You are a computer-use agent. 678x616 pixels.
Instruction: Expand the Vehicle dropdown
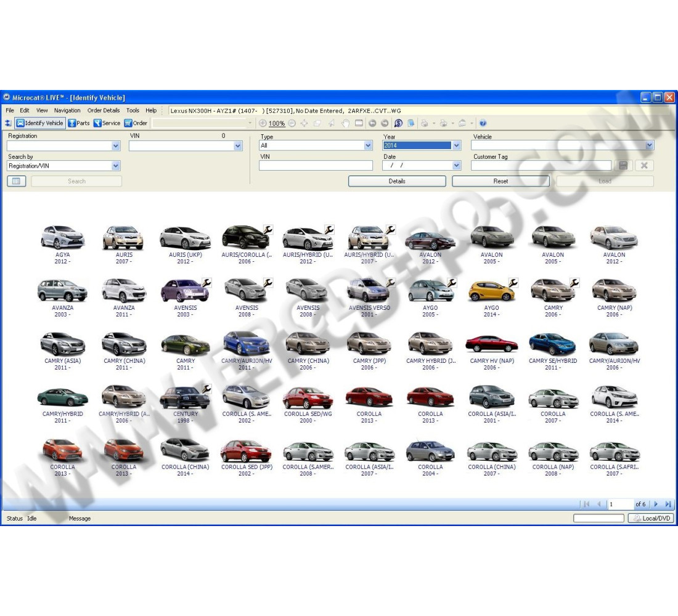click(650, 145)
